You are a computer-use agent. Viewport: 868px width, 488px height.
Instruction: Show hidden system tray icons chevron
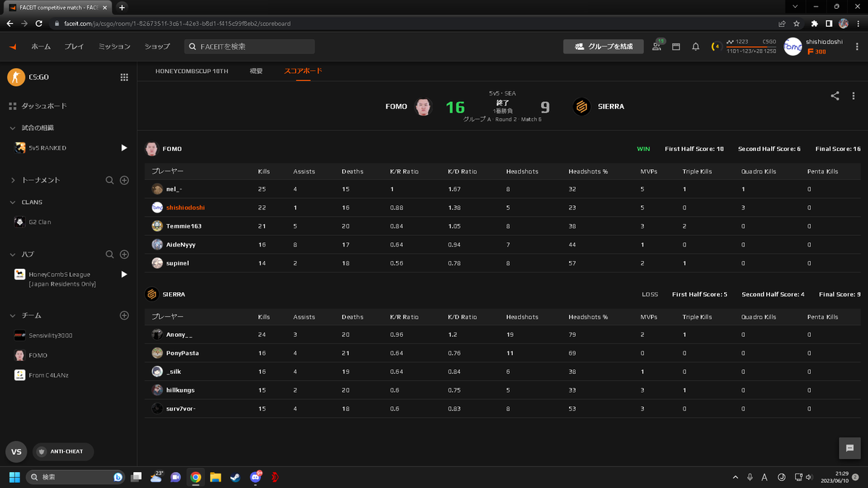click(x=736, y=477)
